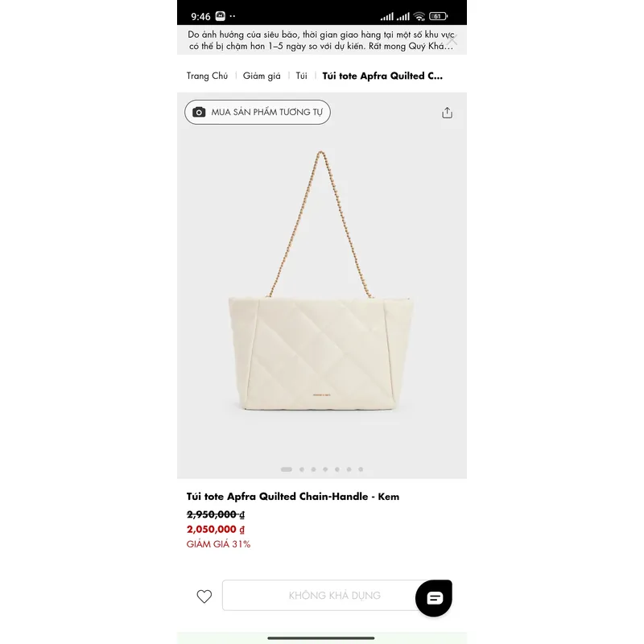Tap the KHÔNG KHẢ DỤNG button
The width and height of the screenshot is (644, 644).
coord(322,596)
